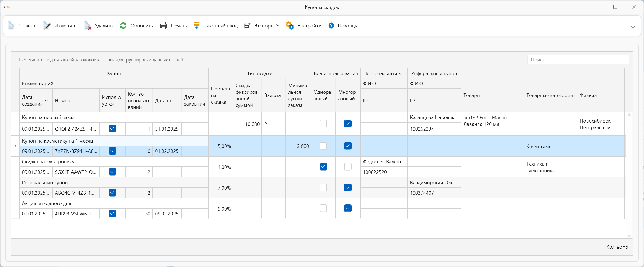Screen dimensions: 644x267
Task: Click the Валюта column header
Action: 274,95
